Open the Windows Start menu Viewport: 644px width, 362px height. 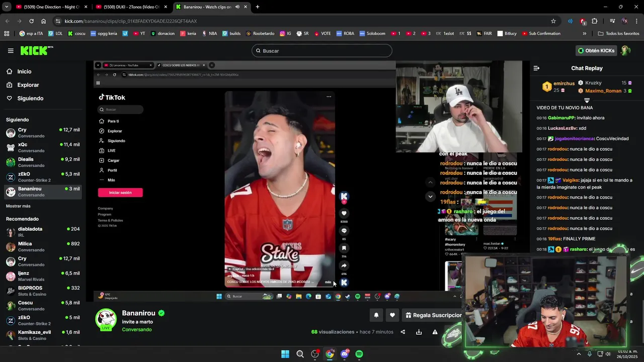[x=285, y=354]
